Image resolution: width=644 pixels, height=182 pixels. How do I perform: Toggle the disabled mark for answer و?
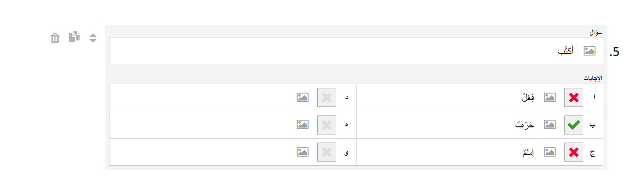(327, 152)
